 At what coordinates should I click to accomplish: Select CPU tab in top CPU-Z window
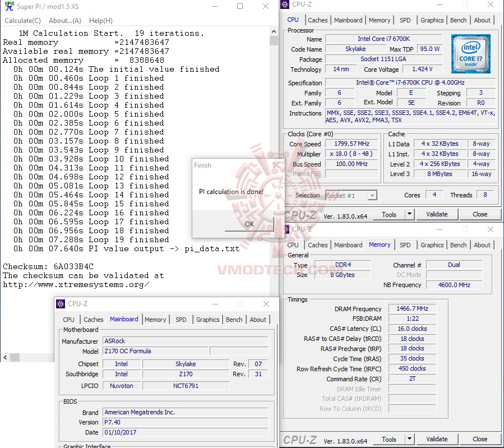293,20
